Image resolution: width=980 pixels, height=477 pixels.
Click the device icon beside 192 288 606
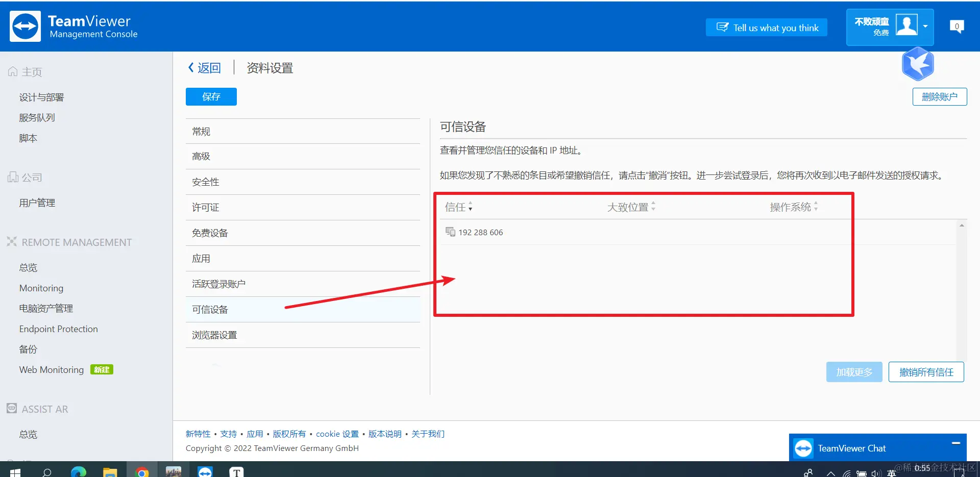click(450, 232)
